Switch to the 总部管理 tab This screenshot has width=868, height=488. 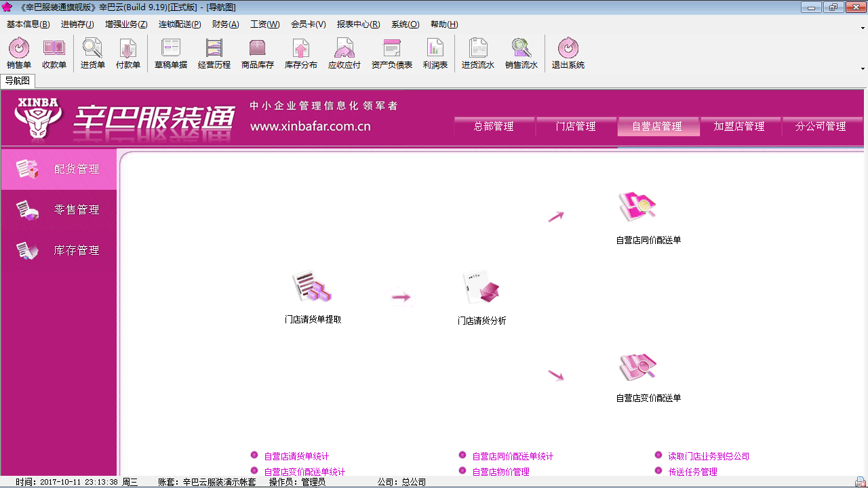(x=494, y=127)
